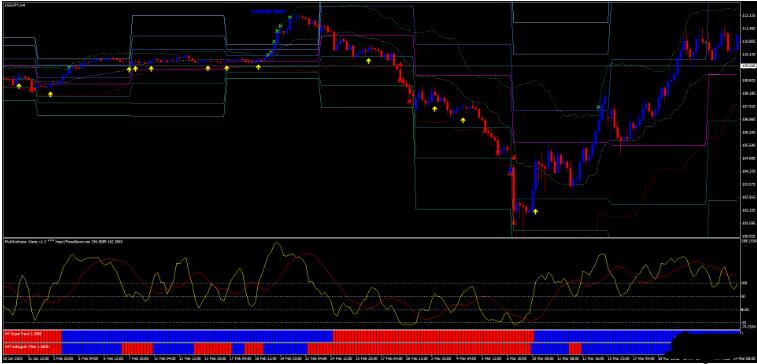This screenshot has height=364, width=757.
Task: Select the magenta horizontal level line at mid-chart
Action: click(x=464, y=76)
